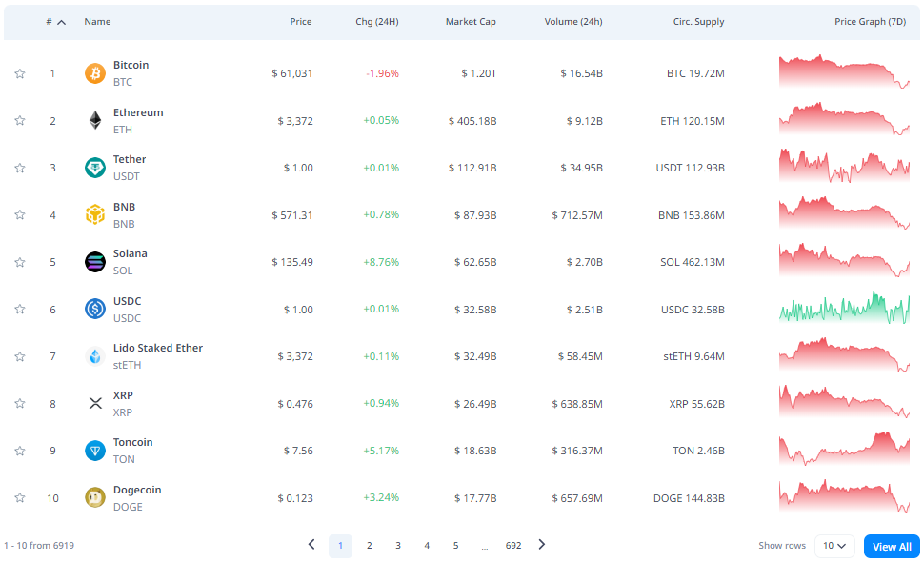Screen dimensions: 924x563
Task: Click the Tether USDT logo
Action: click(x=93, y=167)
